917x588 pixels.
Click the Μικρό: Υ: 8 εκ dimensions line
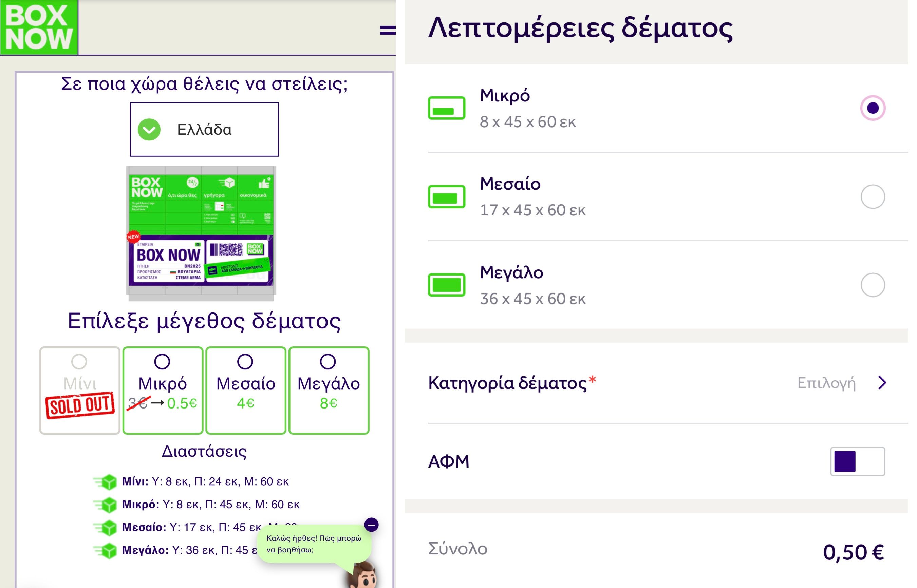(210, 505)
